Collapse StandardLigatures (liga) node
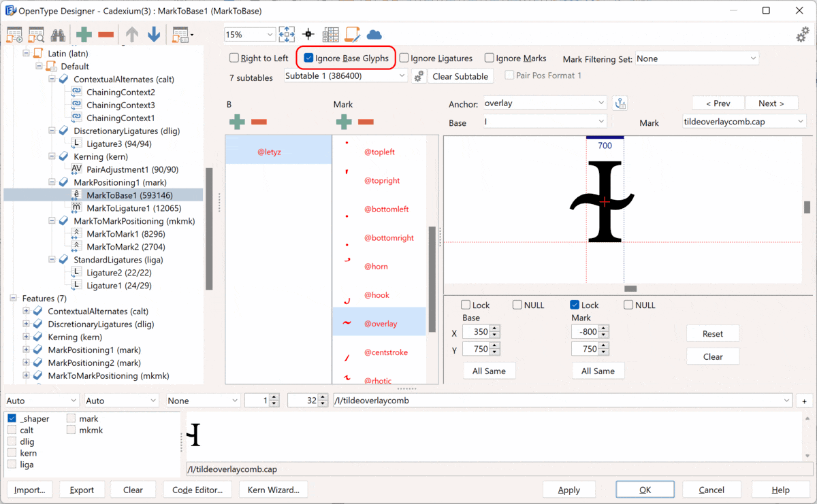The width and height of the screenshot is (817, 504). 52,260
